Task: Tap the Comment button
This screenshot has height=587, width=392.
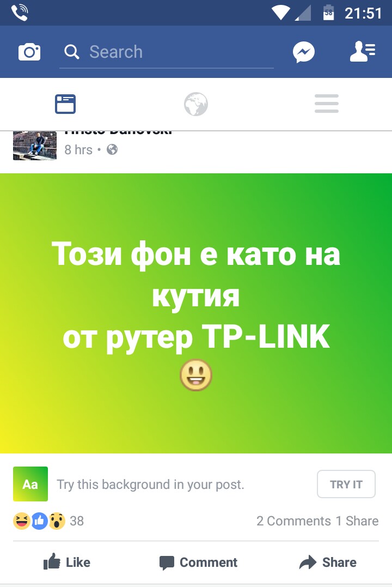Action: [198, 562]
